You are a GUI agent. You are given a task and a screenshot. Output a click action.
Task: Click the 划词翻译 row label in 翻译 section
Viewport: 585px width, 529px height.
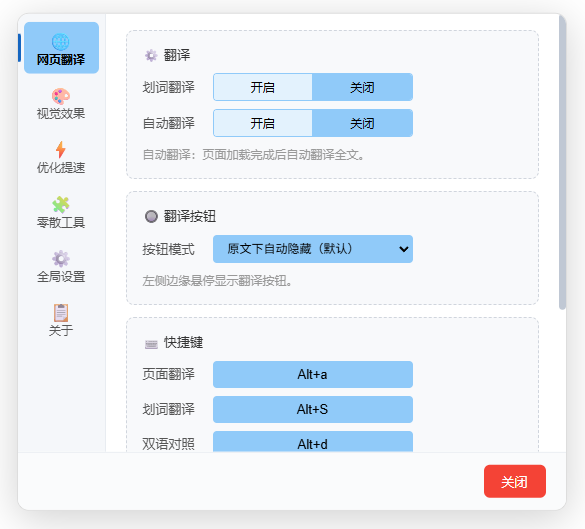169,87
